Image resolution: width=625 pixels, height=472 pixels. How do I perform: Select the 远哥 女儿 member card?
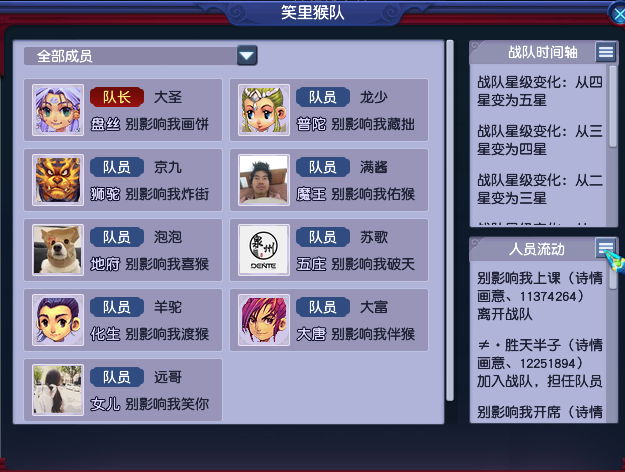click(123, 390)
